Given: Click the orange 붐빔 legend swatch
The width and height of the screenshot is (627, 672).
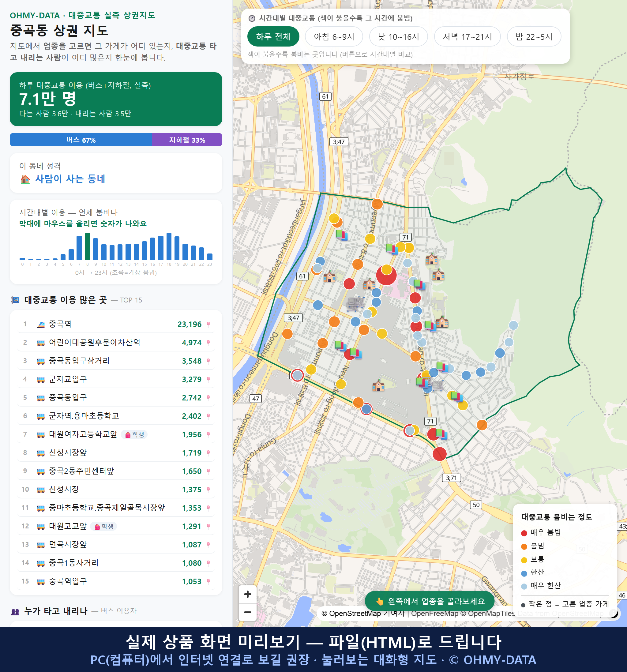Looking at the screenshot, I should point(524,546).
